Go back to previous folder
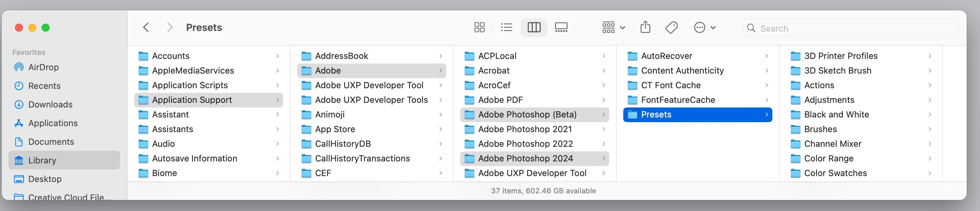Viewport: 980px width, 211px height. 146,27
